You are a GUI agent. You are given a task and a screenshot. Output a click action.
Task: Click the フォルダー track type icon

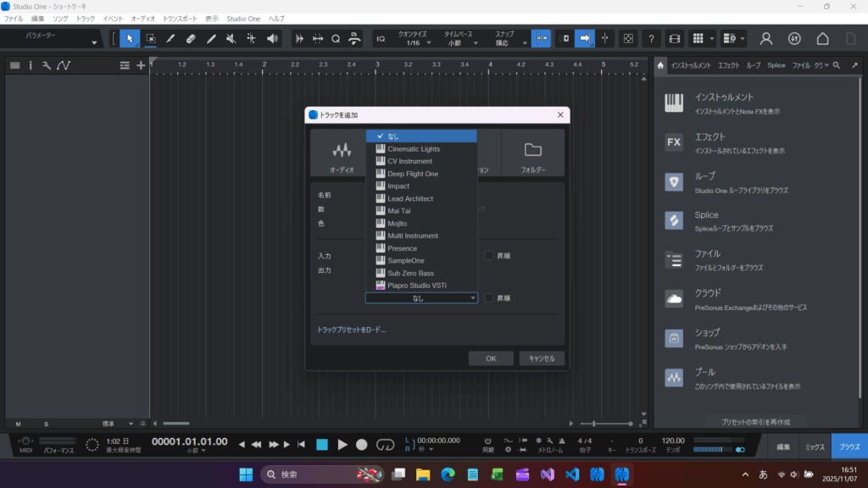[532, 153]
